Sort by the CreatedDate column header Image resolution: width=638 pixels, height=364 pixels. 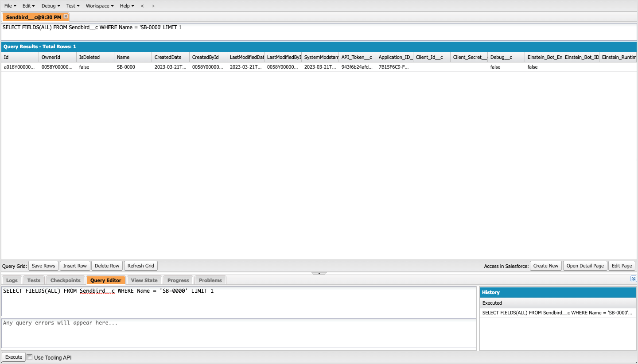tap(171, 57)
